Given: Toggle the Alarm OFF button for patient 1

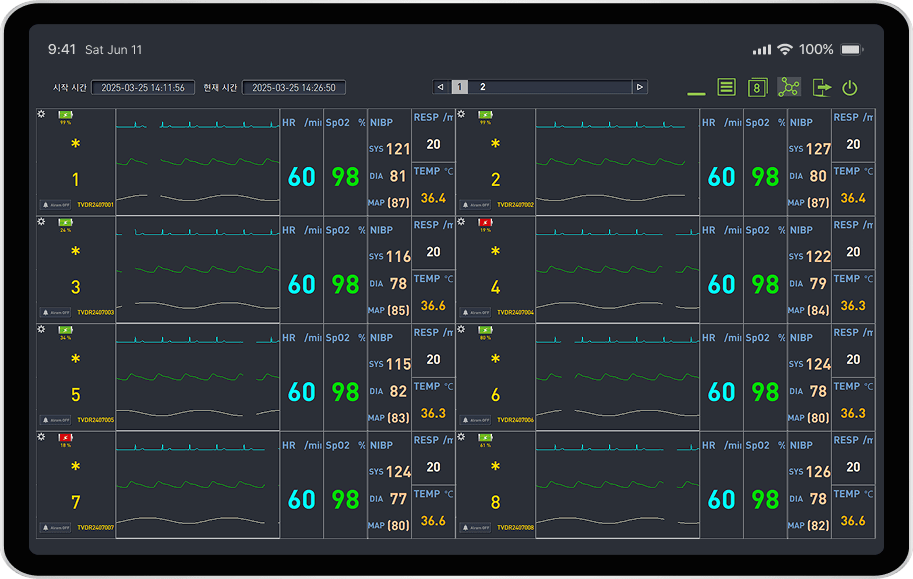Looking at the screenshot, I should [55, 205].
